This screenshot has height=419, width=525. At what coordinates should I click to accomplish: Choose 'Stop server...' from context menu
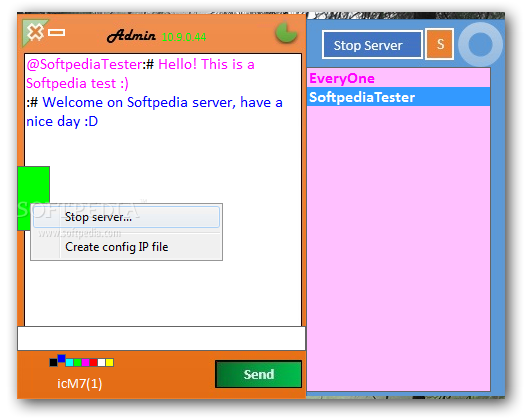pyautogui.click(x=127, y=217)
